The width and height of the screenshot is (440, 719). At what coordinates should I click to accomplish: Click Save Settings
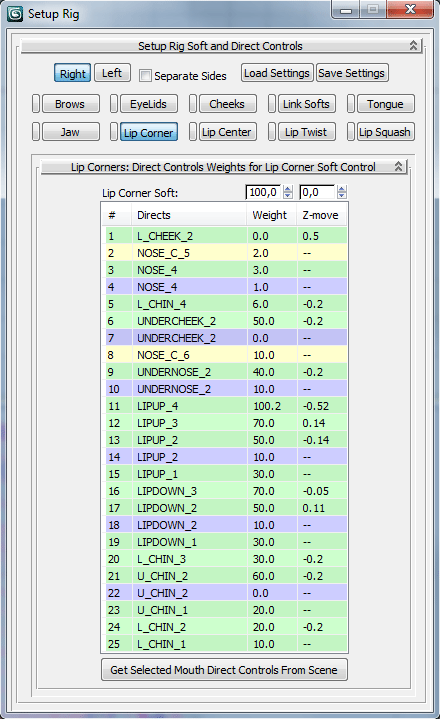[352, 73]
